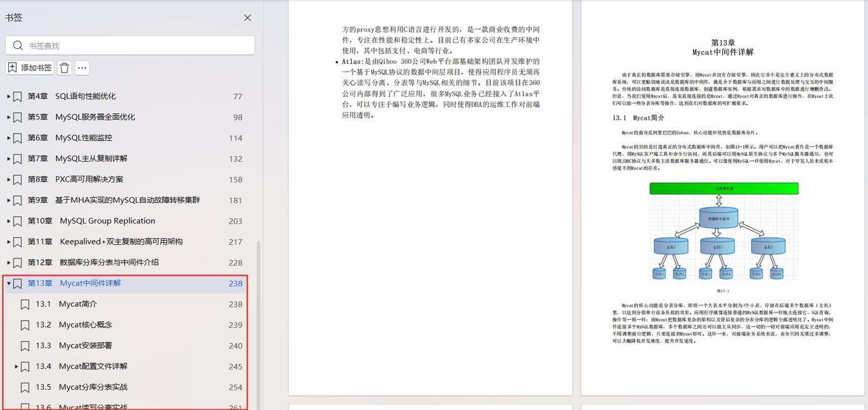Jump to 13.5 Mycat分库分表实战
Viewport: 868px width, 410px height.
[81, 387]
